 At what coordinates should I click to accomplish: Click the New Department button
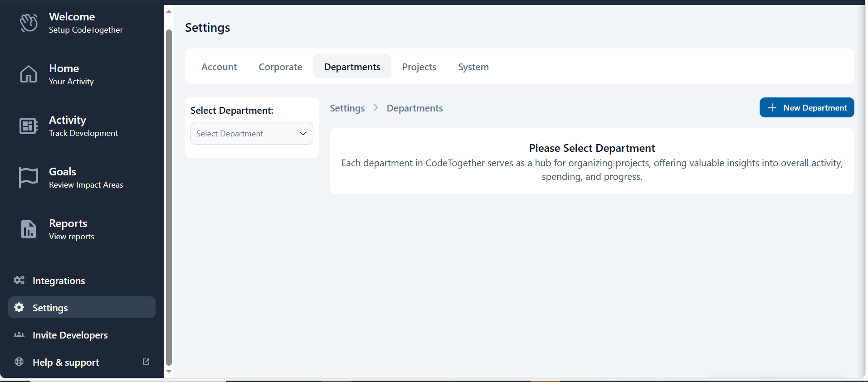[806, 107]
